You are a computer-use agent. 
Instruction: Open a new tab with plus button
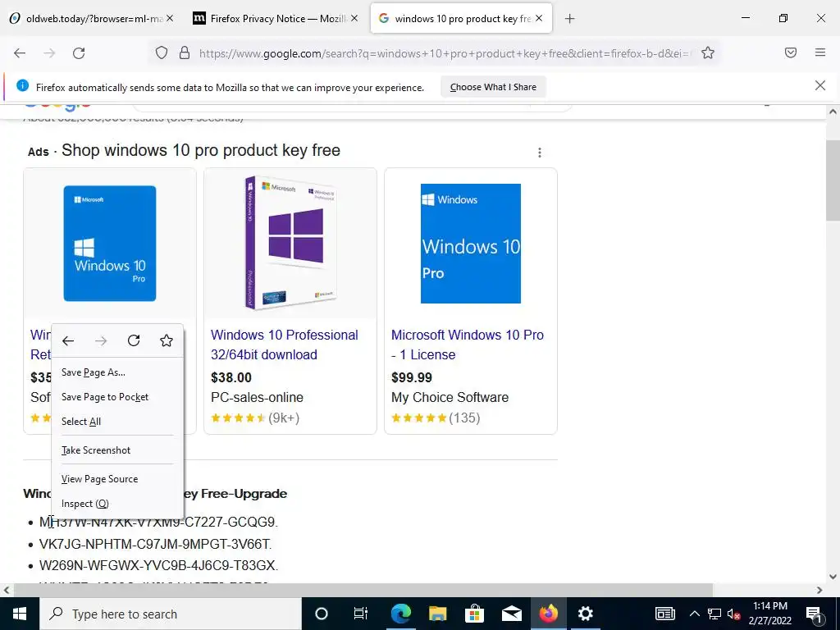tap(569, 19)
